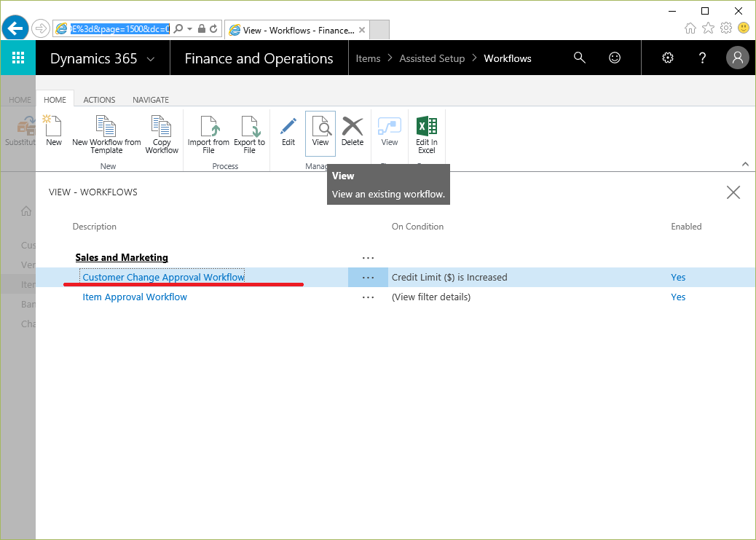Click the Finance and Operations title

259,58
